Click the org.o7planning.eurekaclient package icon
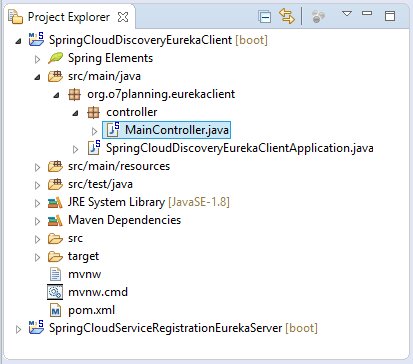413x364 pixels. (x=74, y=94)
